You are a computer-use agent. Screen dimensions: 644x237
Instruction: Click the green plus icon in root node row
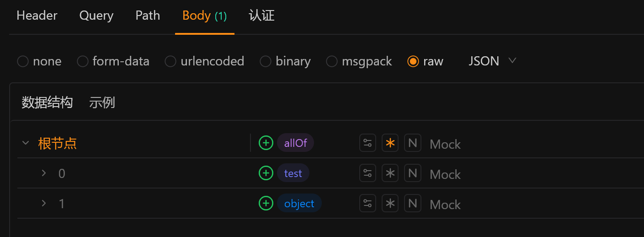[266, 143]
